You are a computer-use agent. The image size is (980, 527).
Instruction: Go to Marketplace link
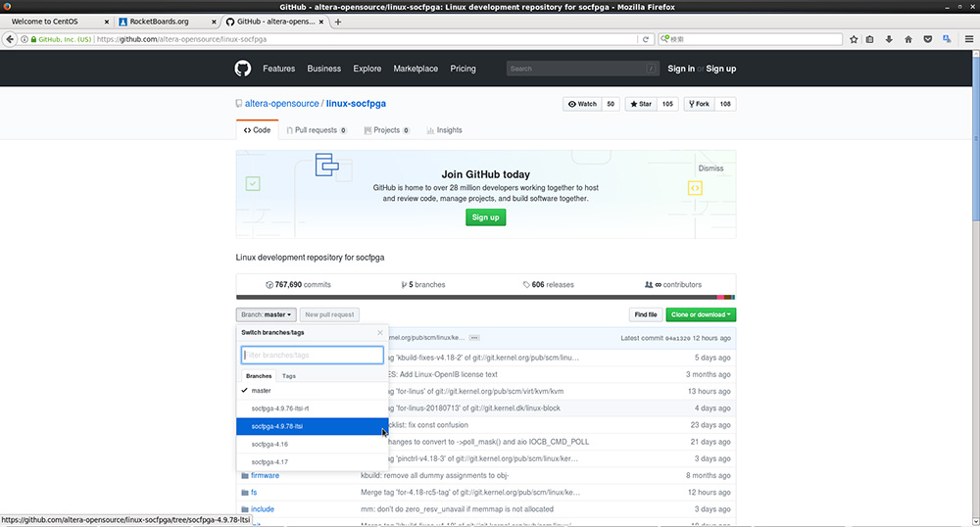coord(416,69)
